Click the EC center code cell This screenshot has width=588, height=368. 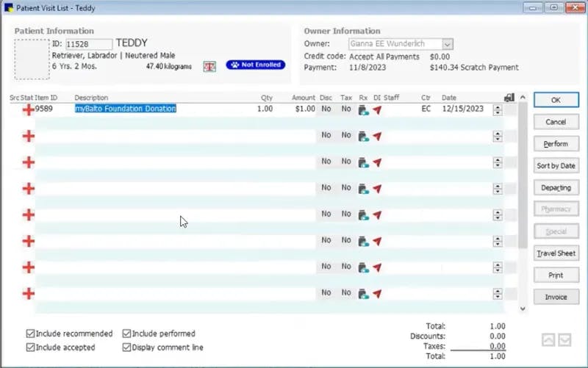pyautogui.click(x=426, y=109)
